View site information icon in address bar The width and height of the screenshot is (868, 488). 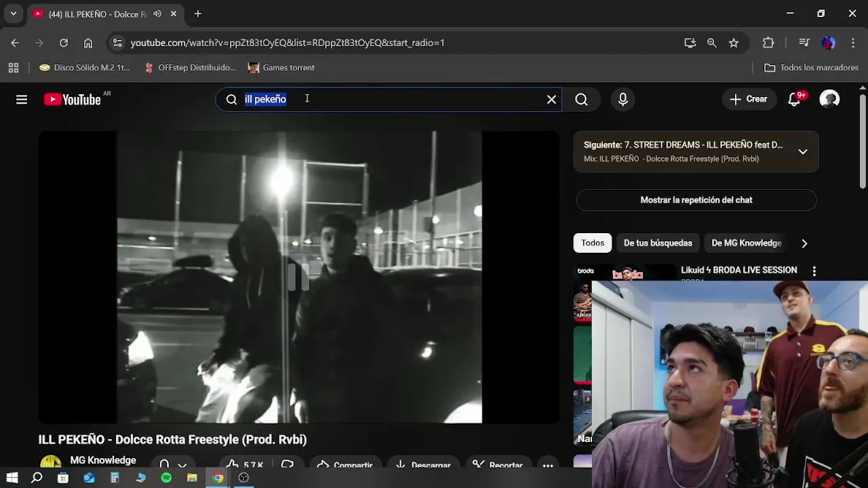click(x=117, y=43)
